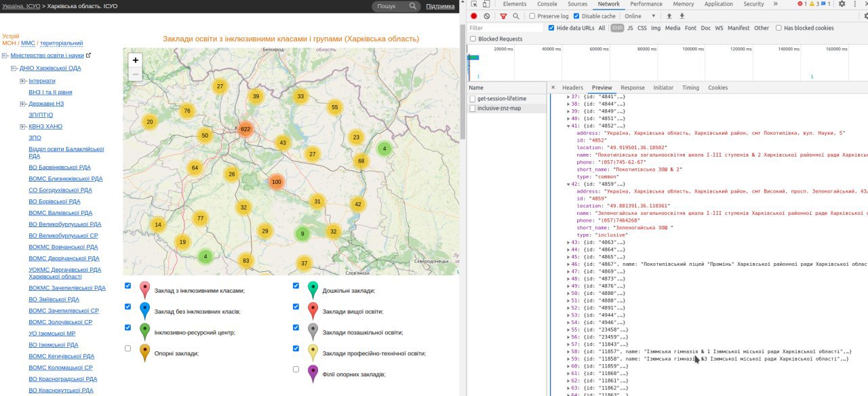The height and width of the screenshot is (396, 868).
Task: Open network search magnifier
Action: pyautogui.click(x=516, y=16)
